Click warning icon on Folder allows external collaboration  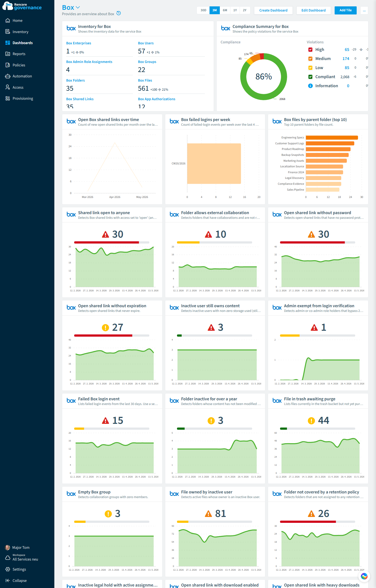(x=208, y=234)
